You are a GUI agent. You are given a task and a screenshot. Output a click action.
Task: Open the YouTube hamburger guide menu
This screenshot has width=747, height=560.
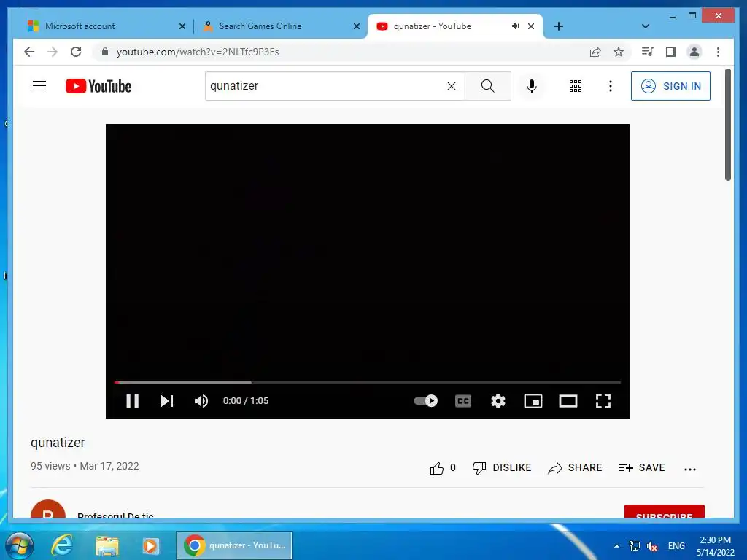(x=39, y=86)
